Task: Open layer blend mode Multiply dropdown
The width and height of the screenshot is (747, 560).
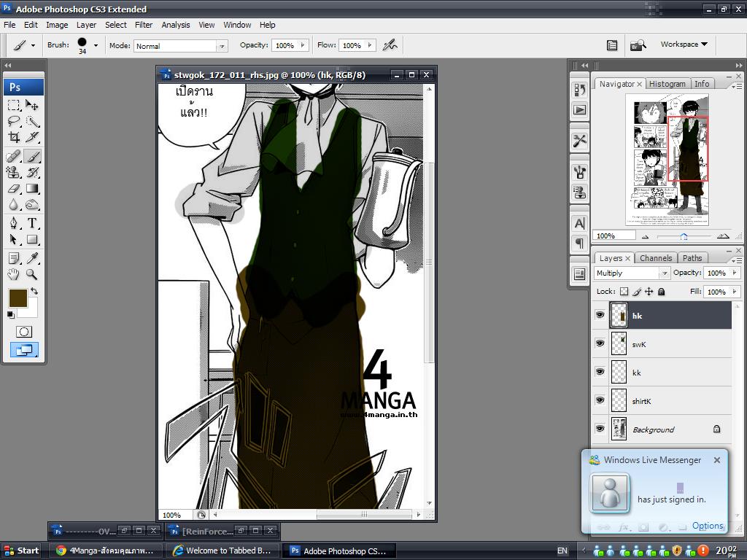Action: click(665, 273)
